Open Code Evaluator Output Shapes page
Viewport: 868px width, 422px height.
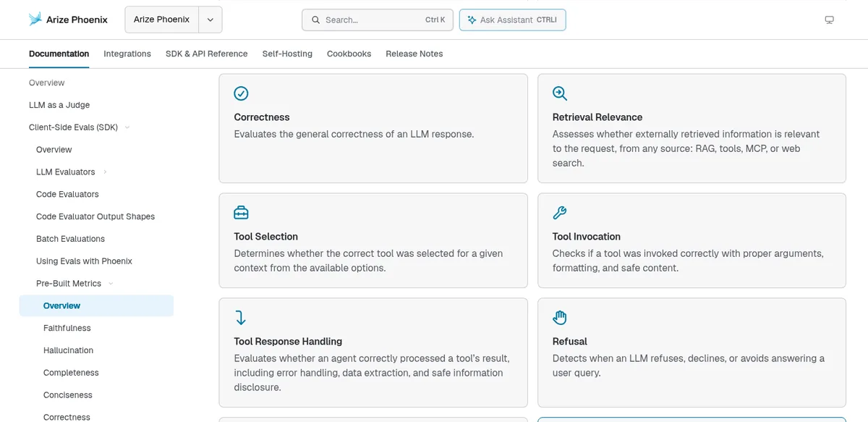pos(95,216)
